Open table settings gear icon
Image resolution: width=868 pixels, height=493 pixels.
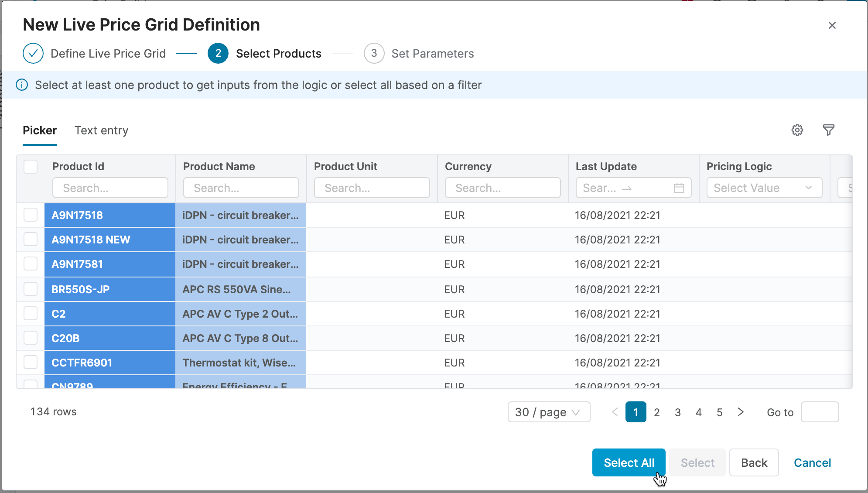(x=797, y=130)
